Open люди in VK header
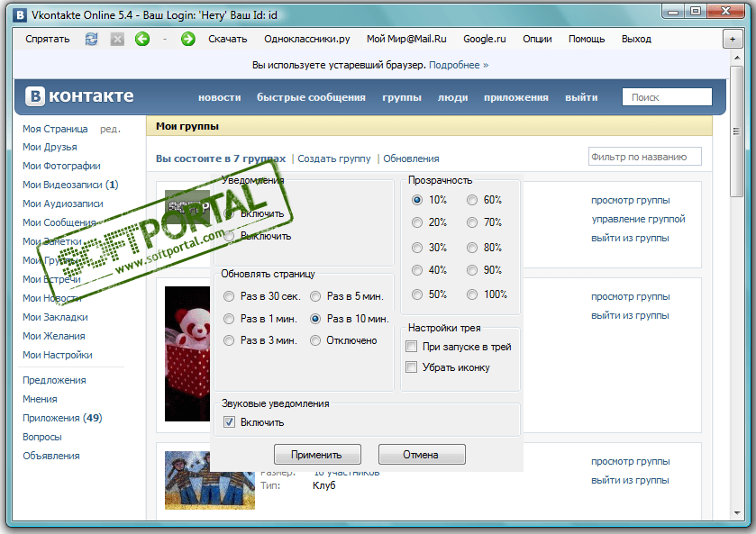This screenshot has width=756, height=534. click(x=452, y=97)
